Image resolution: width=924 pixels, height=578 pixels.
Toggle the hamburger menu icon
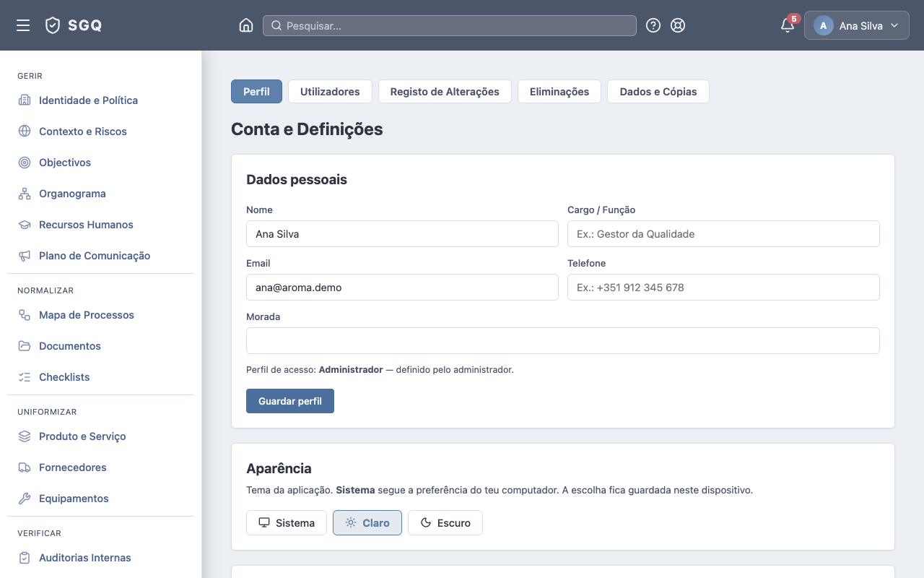(x=23, y=25)
